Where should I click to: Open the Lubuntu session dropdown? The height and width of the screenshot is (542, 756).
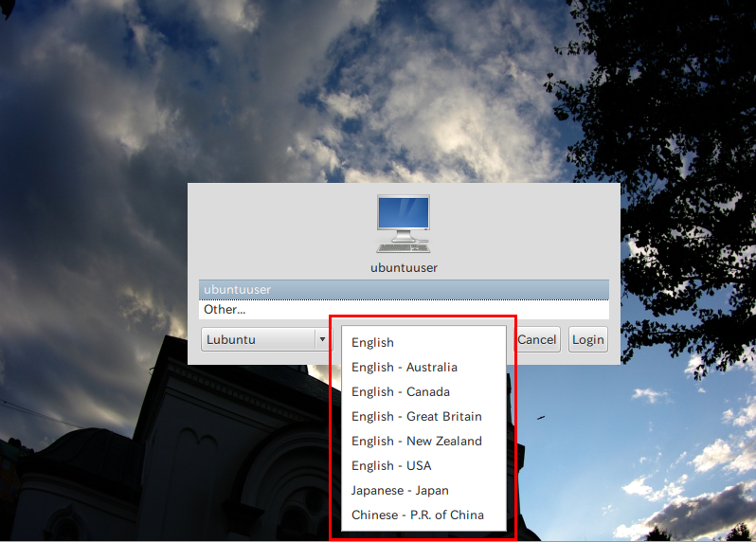click(265, 339)
